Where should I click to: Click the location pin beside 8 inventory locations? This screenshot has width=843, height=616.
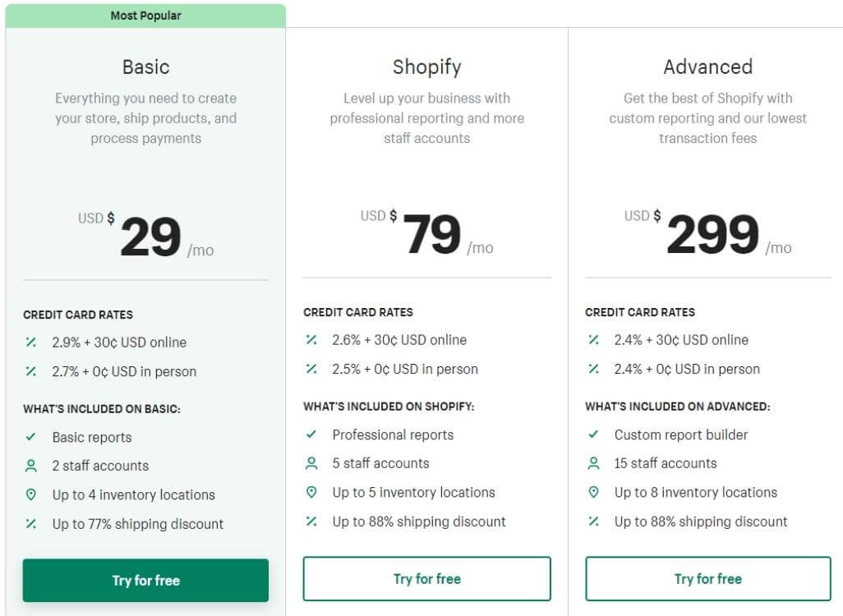(x=592, y=492)
